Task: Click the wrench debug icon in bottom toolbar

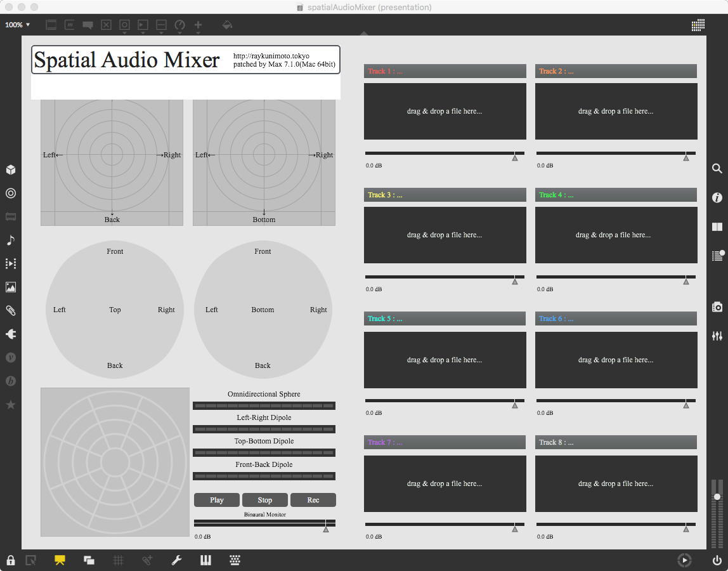Action: coord(177,560)
